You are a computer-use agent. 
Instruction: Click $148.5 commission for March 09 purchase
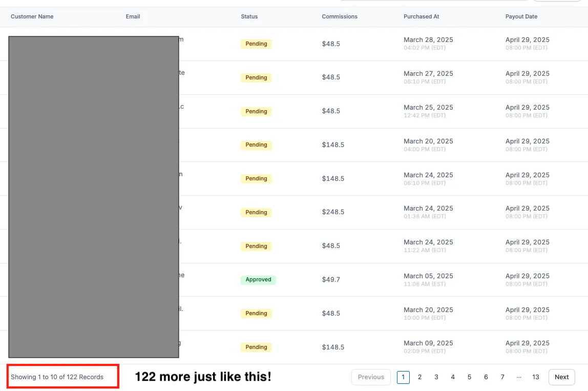coord(333,347)
